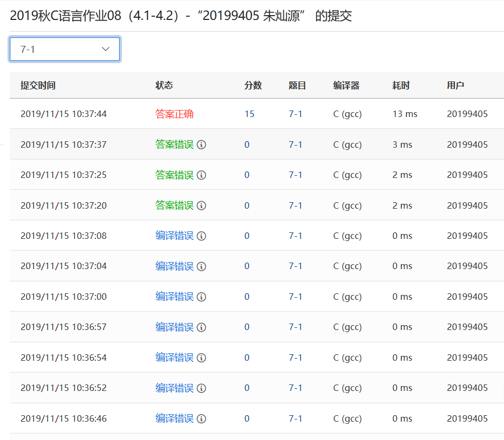Click info icon for 10:37:20 submission

202,205
